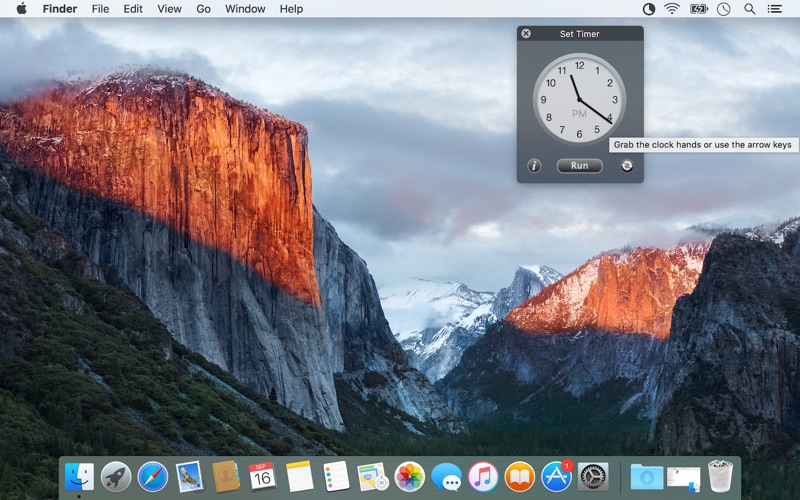
Task: Open Notes yellow pad in Dock
Action: [299, 477]
